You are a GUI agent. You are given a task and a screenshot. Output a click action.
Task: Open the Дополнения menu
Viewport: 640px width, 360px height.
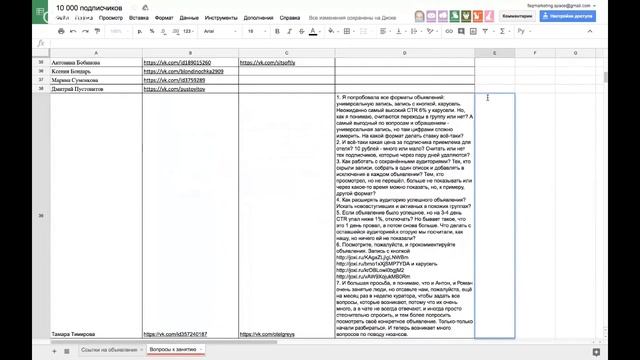point(258,18)
